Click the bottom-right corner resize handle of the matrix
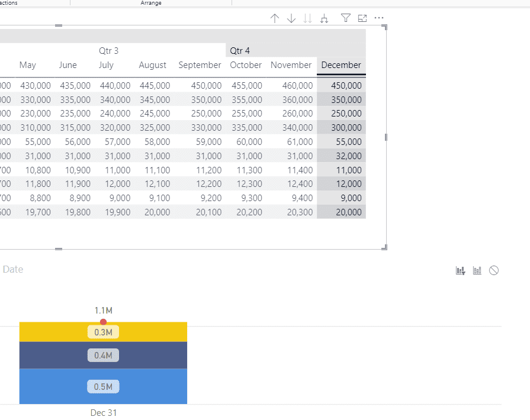This screenshot has width=530, height=420. [385, 247]
